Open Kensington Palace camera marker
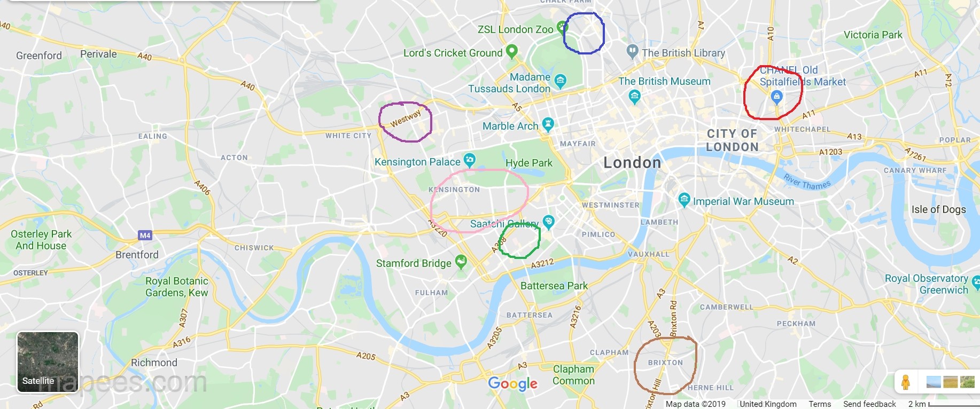The height and width of the screenshot is (409, 980). 469,160
